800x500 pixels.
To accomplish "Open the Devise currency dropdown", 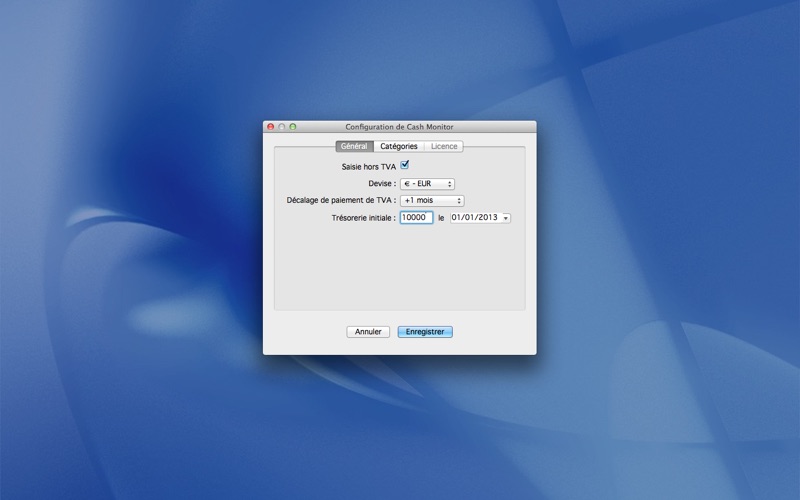I will (427, 184).
